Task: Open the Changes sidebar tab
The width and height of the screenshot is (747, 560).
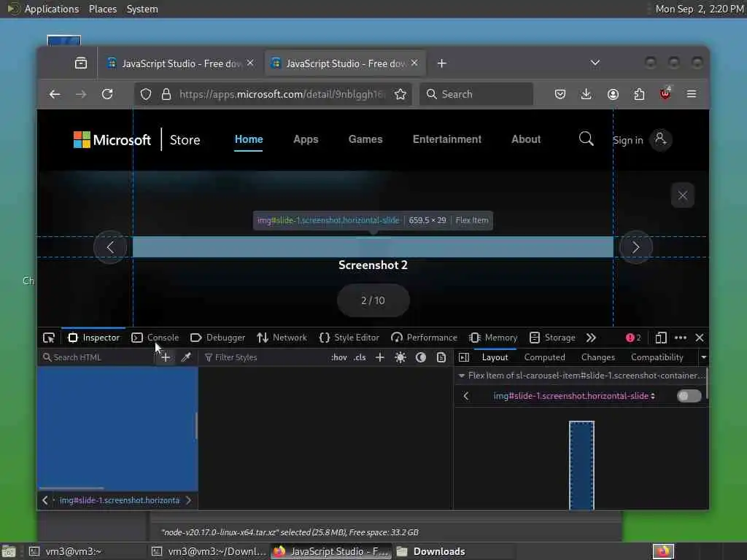Action: (x=598, y=357)
